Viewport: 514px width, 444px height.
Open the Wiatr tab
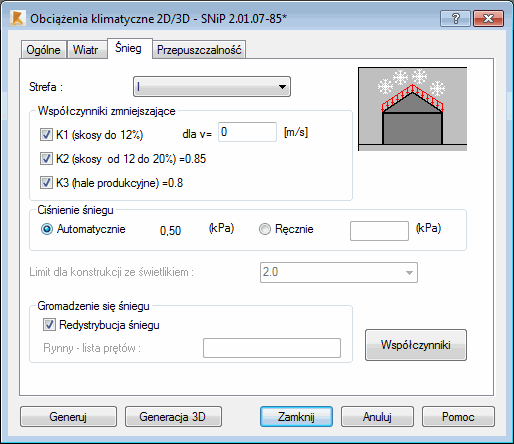click(x=86, y=50)
